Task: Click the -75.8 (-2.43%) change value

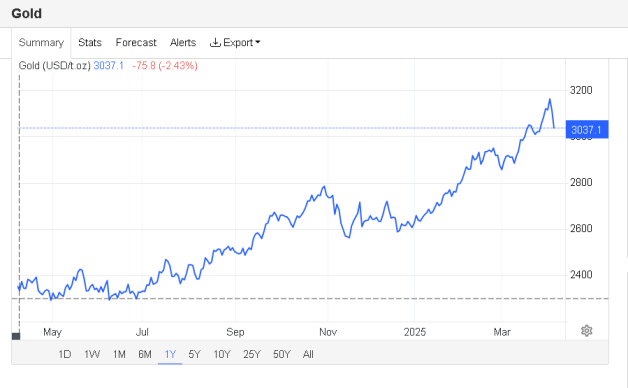Action: click(165, 66)
